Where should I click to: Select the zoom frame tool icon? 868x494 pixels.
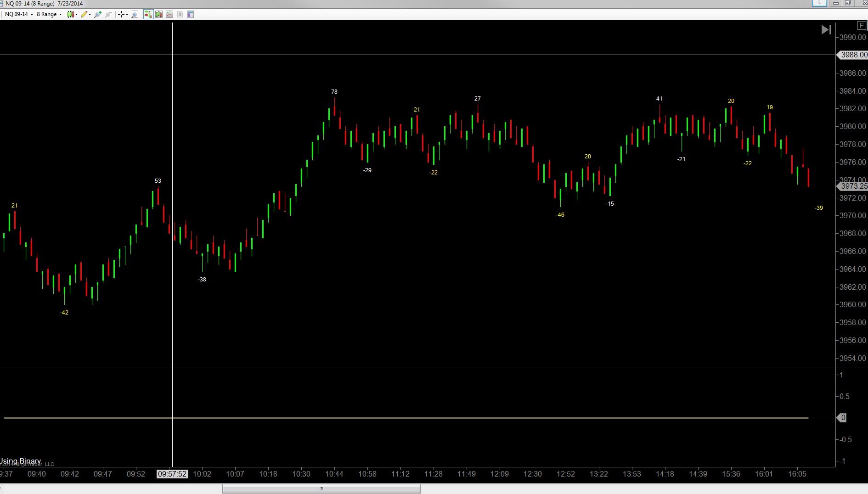pyautogui.click(x=135, y=14)
